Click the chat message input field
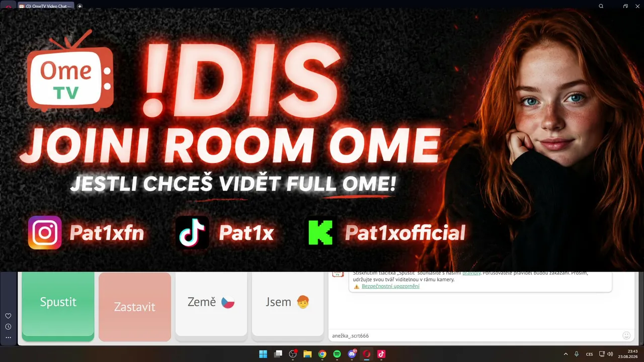 475,335
